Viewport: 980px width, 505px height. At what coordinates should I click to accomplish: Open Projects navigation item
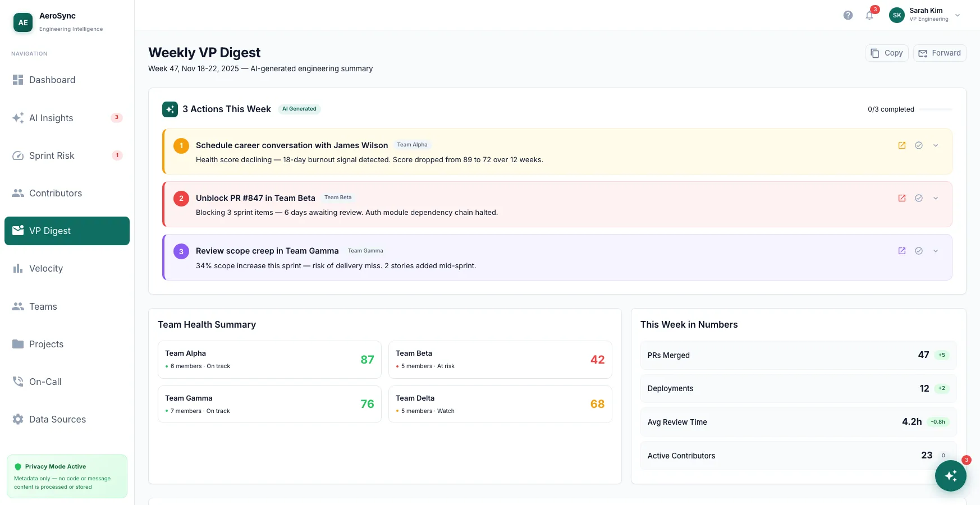67,344
